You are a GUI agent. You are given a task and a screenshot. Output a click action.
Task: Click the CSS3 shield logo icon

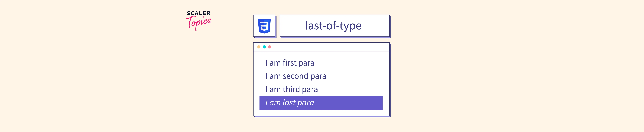[264, 26]
